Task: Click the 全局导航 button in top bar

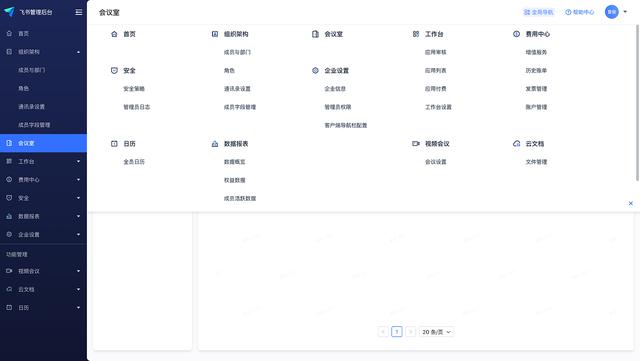Action: tap(539, 12)
